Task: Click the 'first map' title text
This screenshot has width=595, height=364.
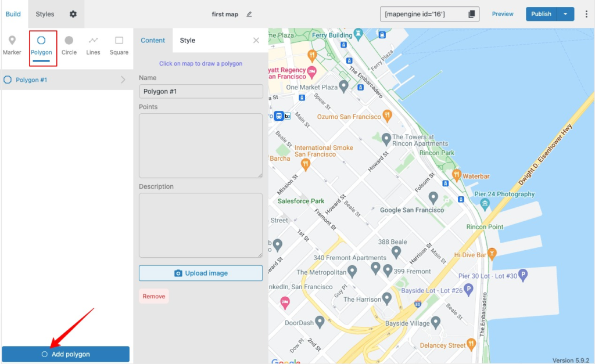Action: 225,15
